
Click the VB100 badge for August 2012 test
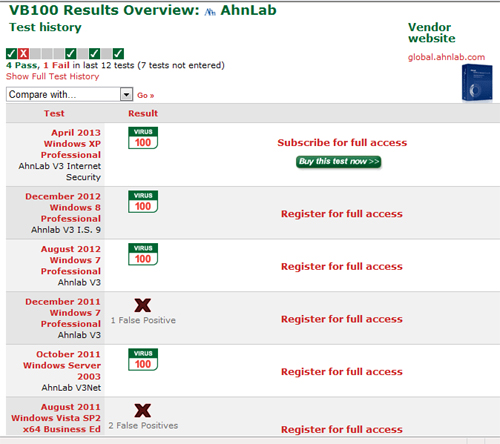pyautogui.click(x=143, y=254)
